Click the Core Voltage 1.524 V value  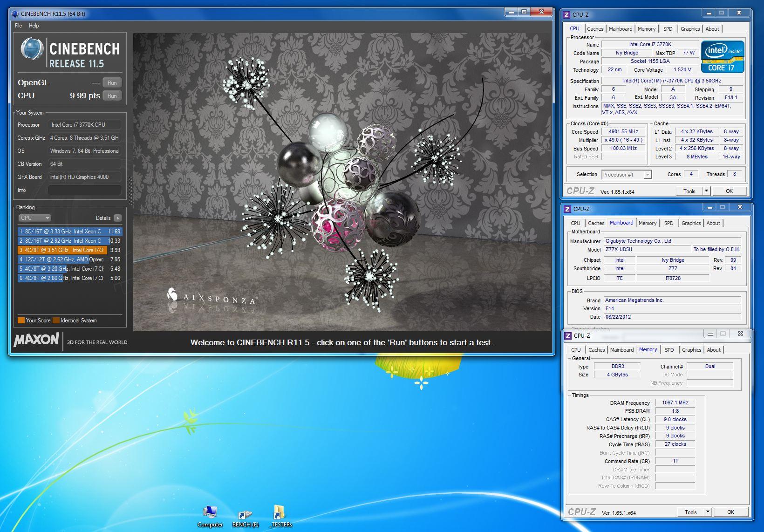coord(682,69)
